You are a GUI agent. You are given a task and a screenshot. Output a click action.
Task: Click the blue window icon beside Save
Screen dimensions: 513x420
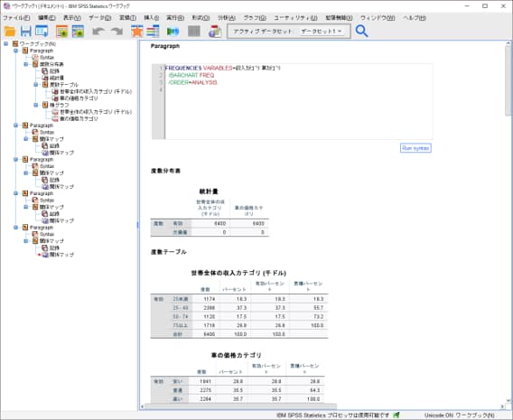point(42,32)
